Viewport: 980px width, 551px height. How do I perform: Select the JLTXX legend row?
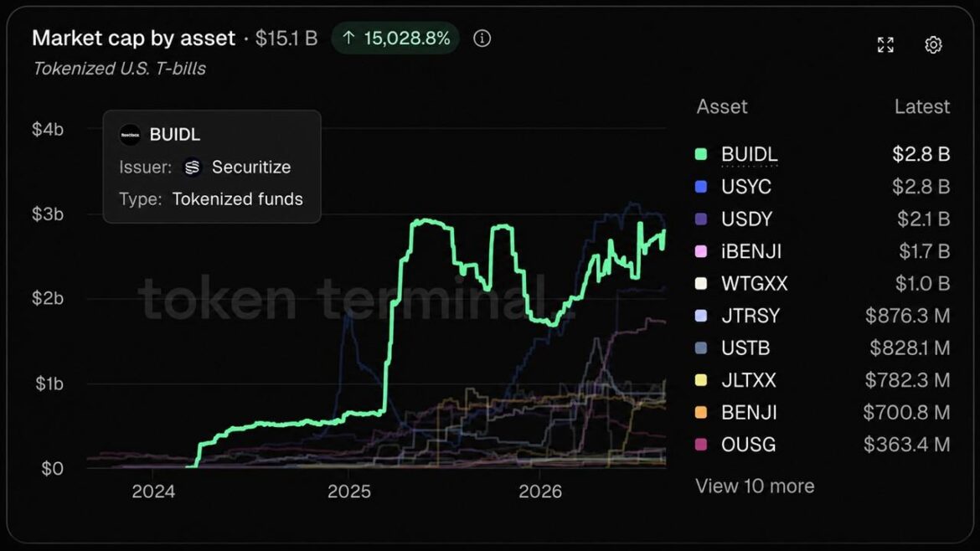(x=823, y=380)
